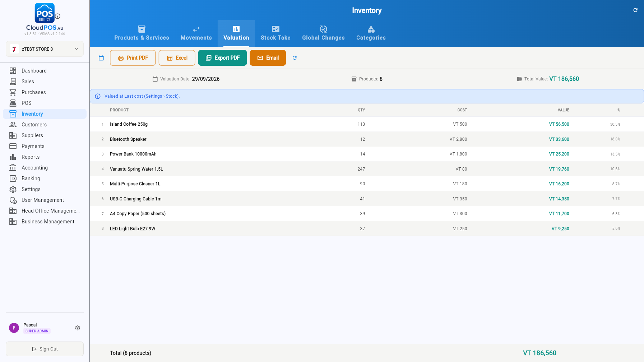
Task: Open the Global Changes tab
Action: point(323,33)
